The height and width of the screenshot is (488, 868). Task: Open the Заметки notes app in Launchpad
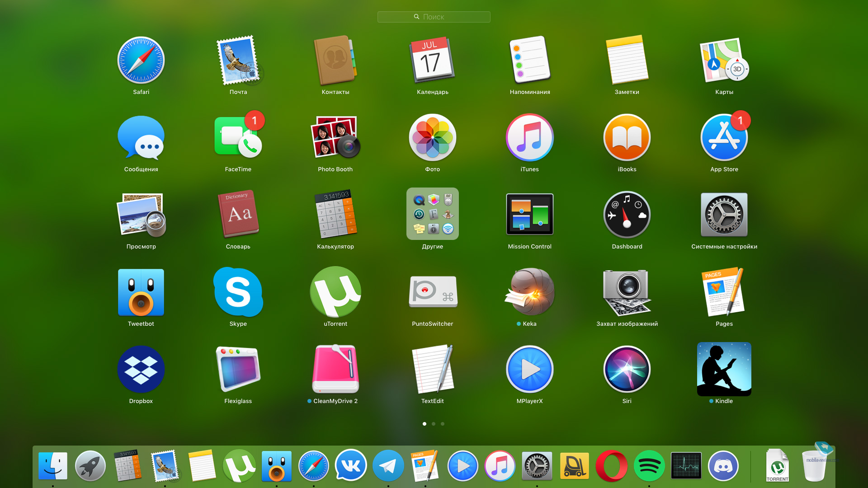pos(627,60)
